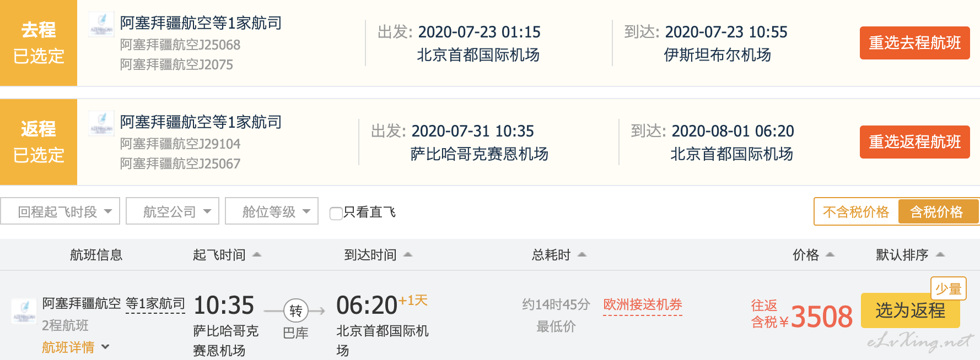Sort by price arrow
This screenshot has width=980, height=360.
click(x=830, y=254)
